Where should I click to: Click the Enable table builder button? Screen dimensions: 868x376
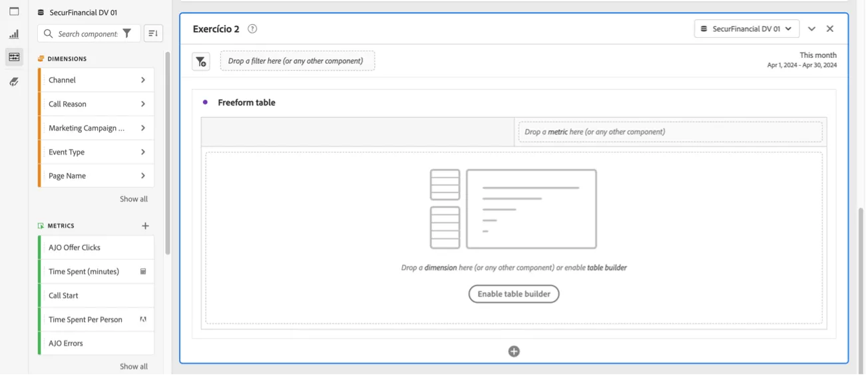click(x=514, y=294)
